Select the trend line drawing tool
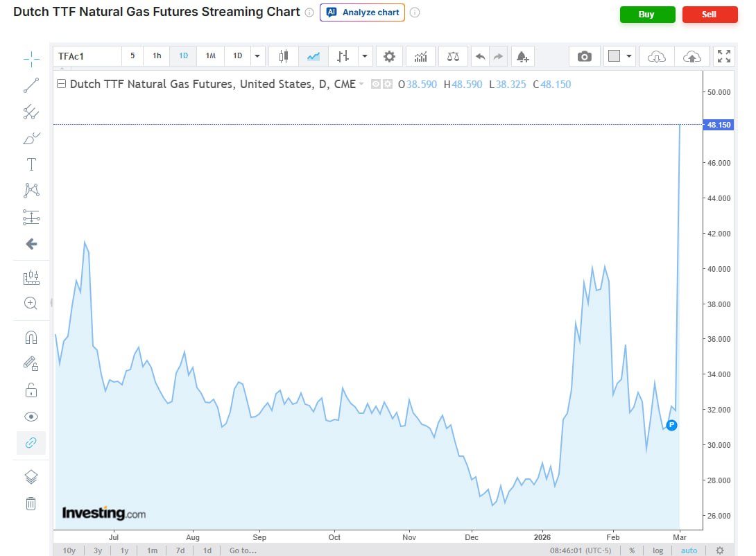The image size is (756, 556). click(x=31, y=85)
